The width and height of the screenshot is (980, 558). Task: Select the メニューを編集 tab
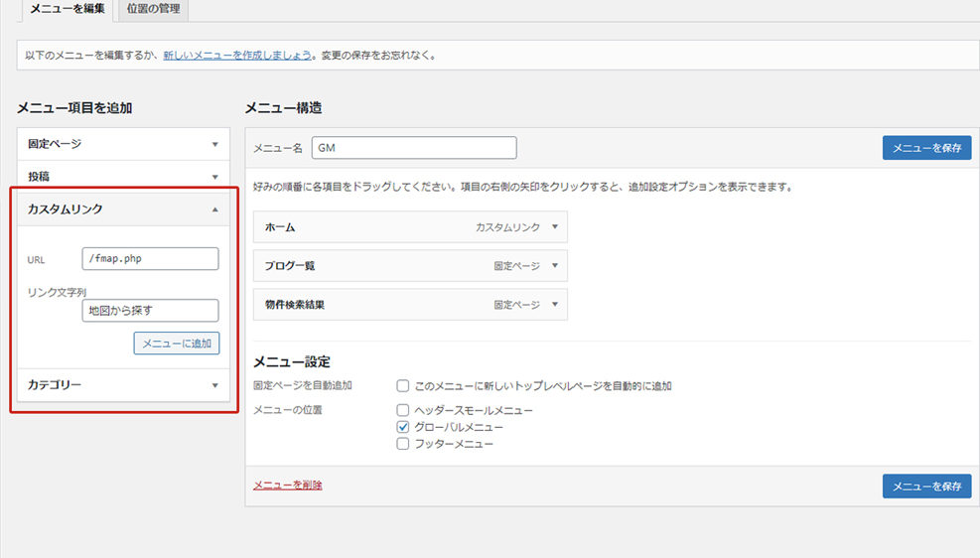coord(68,10)
